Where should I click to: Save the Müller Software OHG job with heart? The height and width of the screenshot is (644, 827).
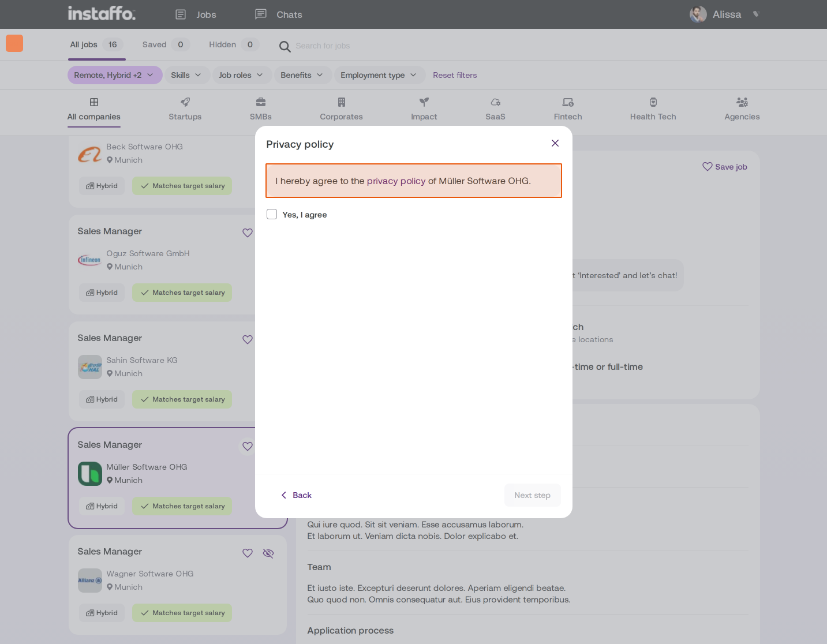click(248, 446)
